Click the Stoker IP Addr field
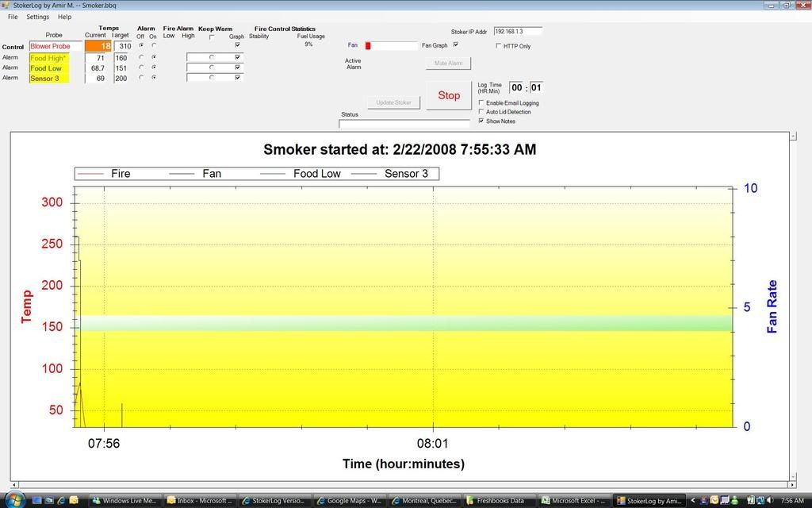This screenshot has width=812, height=508. tap(518, 32)
